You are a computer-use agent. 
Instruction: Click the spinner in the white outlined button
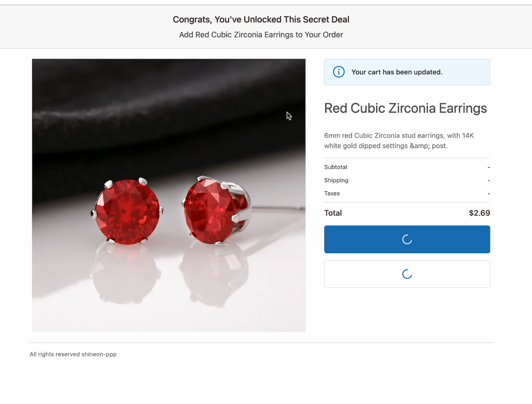[407, 274]
